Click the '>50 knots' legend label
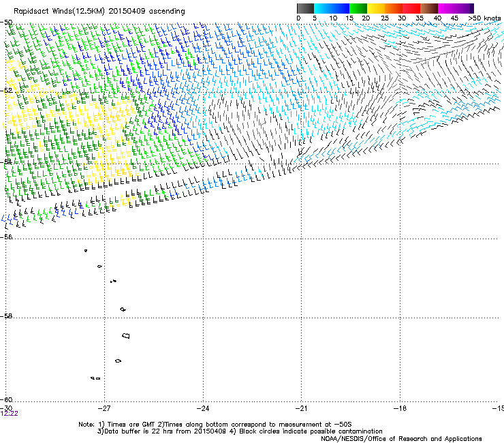 point(484,18)
